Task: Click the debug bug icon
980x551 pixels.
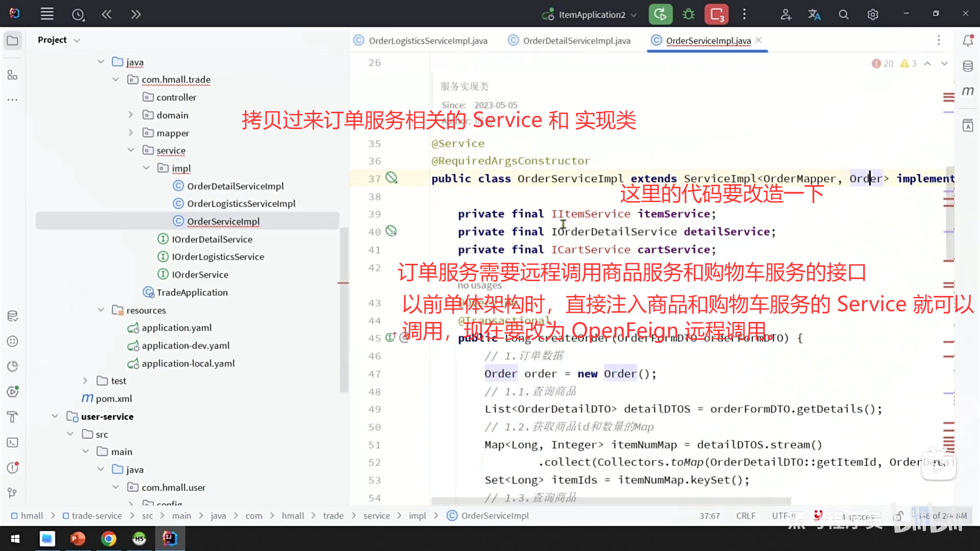Action: [x=689, y=14]
